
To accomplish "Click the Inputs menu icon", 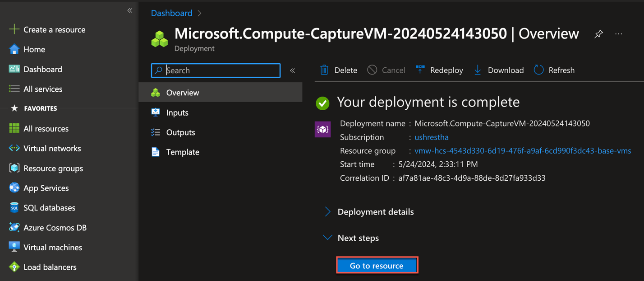I will (x=156, y=112).
